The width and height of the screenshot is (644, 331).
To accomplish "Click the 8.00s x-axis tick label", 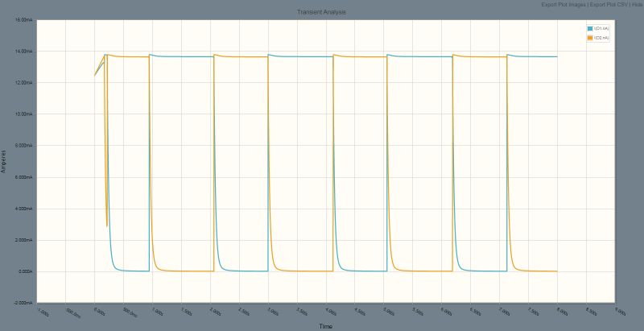I will (562, 312).
